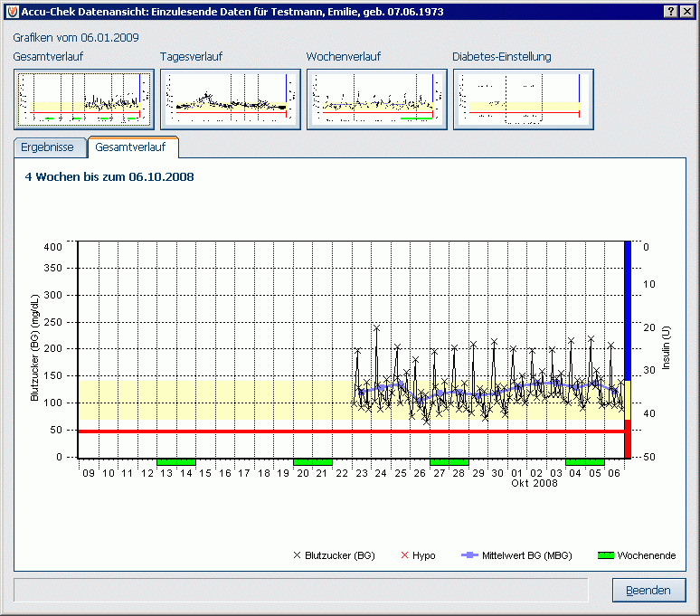Viewport: 700px width, 616px height.
Task: Click the green Wochenende legend swatch
Action: 606,555
